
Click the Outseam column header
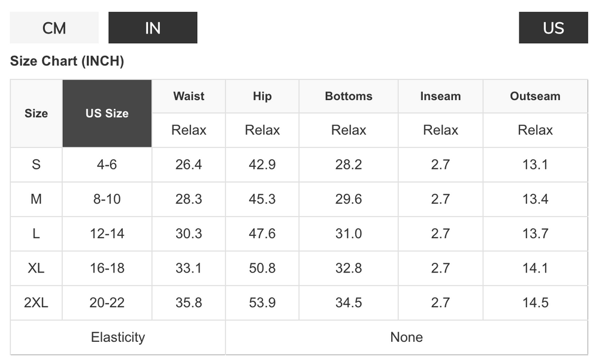pos(535,96)
